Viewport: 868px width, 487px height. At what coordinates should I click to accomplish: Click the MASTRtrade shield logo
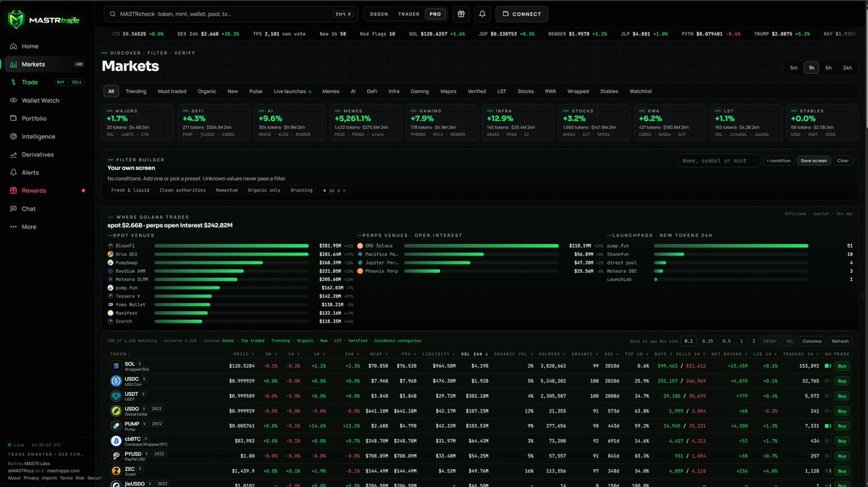click(x=16, y=20)
